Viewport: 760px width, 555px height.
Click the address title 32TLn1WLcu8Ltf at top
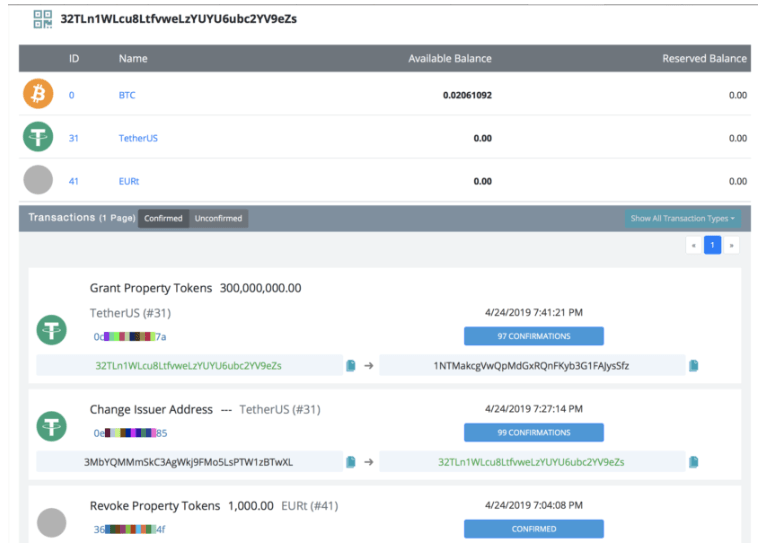(x=178, y=19)
